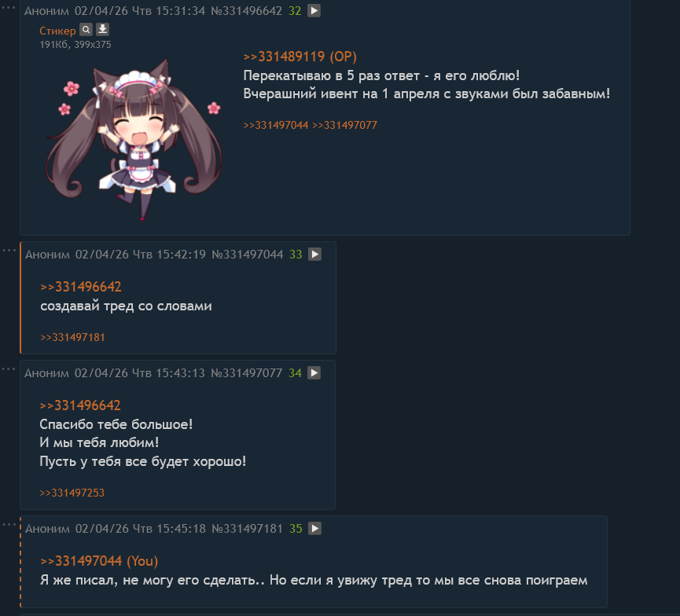Click play icon on post №331497077
Viewport: 680px width, 616px height.
pyautogui.click(x=314, y=372)
